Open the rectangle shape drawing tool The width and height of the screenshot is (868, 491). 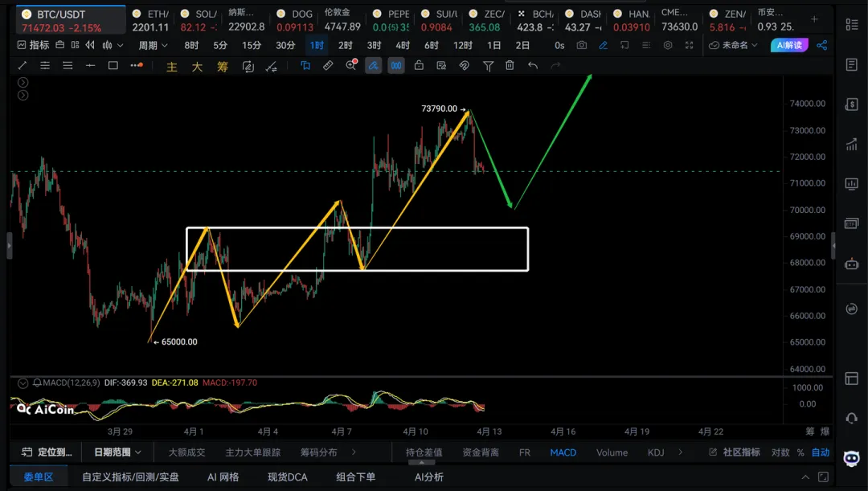click(x=113, y=66)
